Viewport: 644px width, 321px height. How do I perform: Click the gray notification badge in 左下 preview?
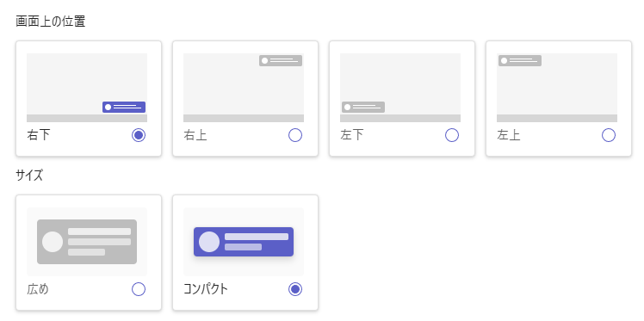tap(363, 107)
